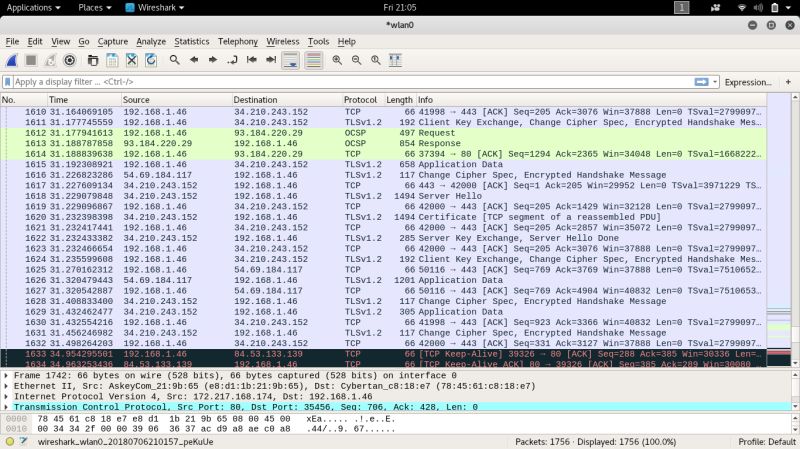Go back in packet history arrow
The height and width of the screenshot is (449, 800).
pyautogui.click(x=194, y=60)
